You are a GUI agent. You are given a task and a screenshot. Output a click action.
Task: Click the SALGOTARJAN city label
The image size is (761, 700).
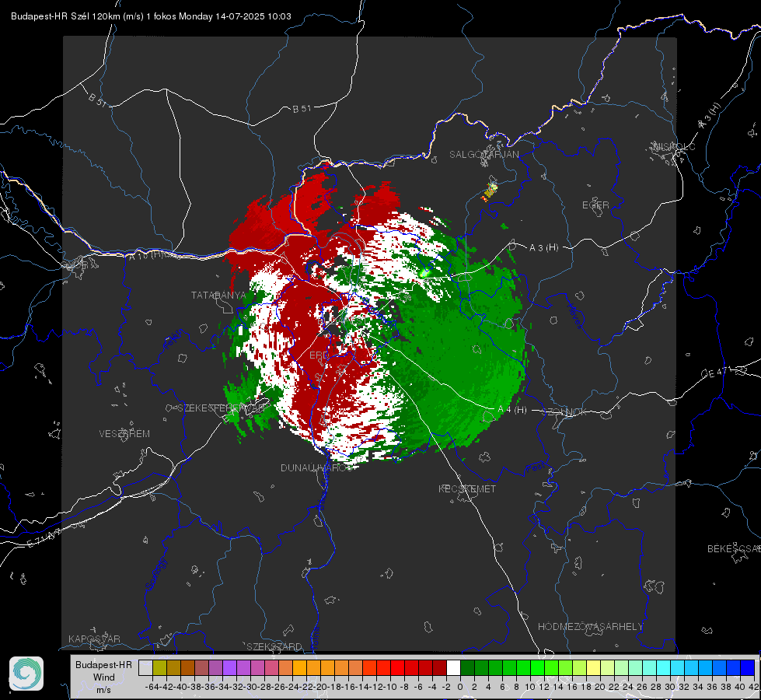point(483,155)
